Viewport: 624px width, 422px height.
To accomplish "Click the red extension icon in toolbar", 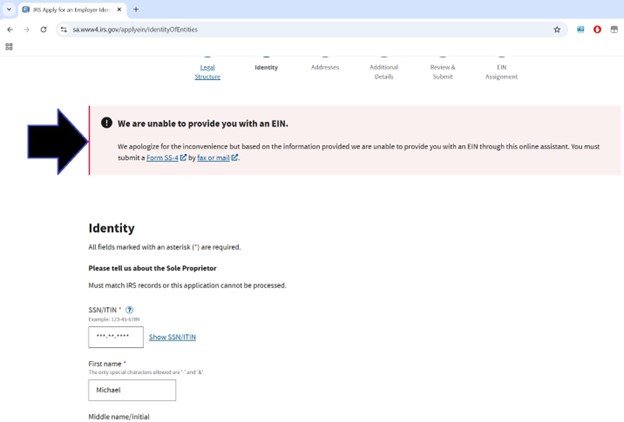I will 598,29.
